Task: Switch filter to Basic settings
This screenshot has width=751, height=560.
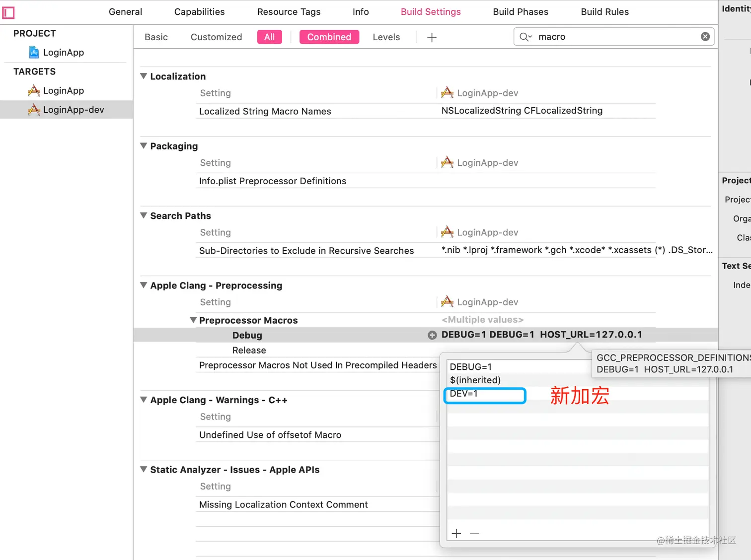Action: 156,37
